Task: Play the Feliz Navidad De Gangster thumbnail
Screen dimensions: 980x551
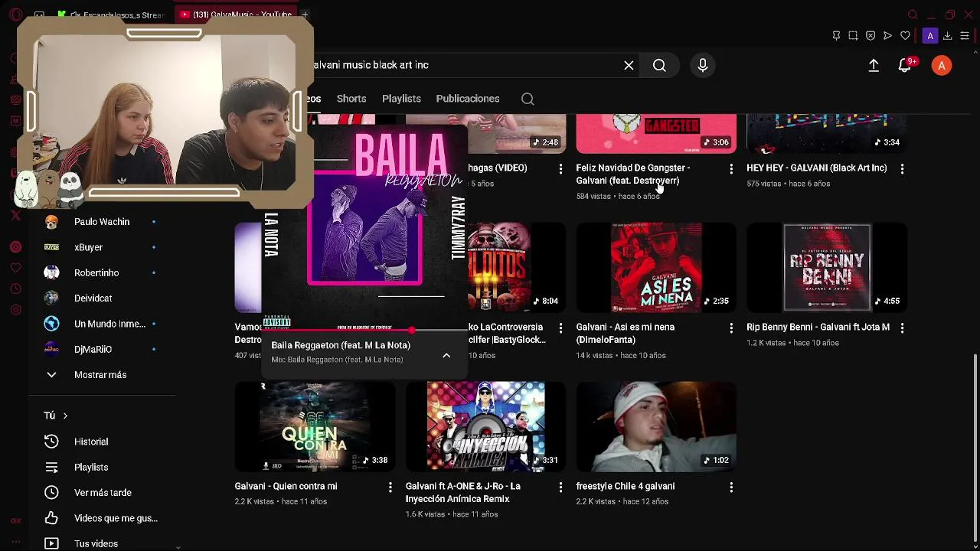Action: 656,134
